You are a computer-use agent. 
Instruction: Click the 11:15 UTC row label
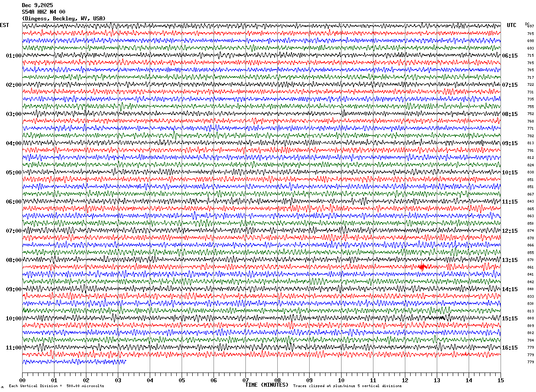coord(510,202)
